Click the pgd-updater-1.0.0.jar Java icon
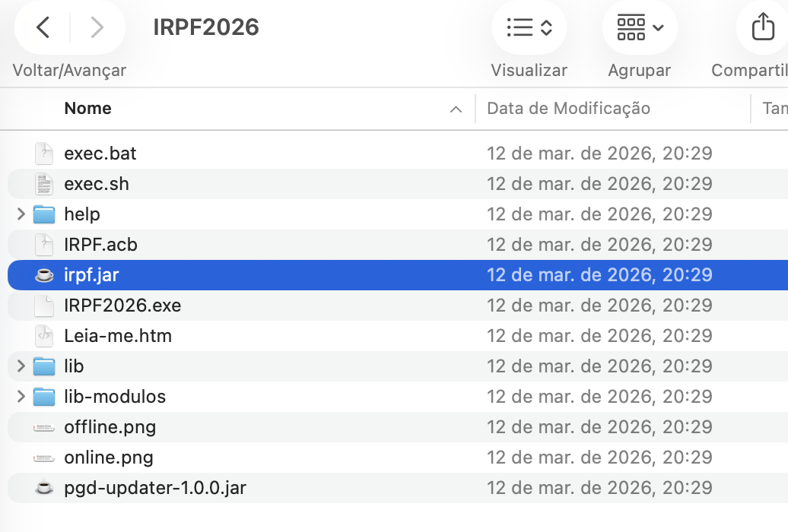Image resolution: width=788 pixels, height=532 pixels. pyautogui.click(x=43, y=488)
